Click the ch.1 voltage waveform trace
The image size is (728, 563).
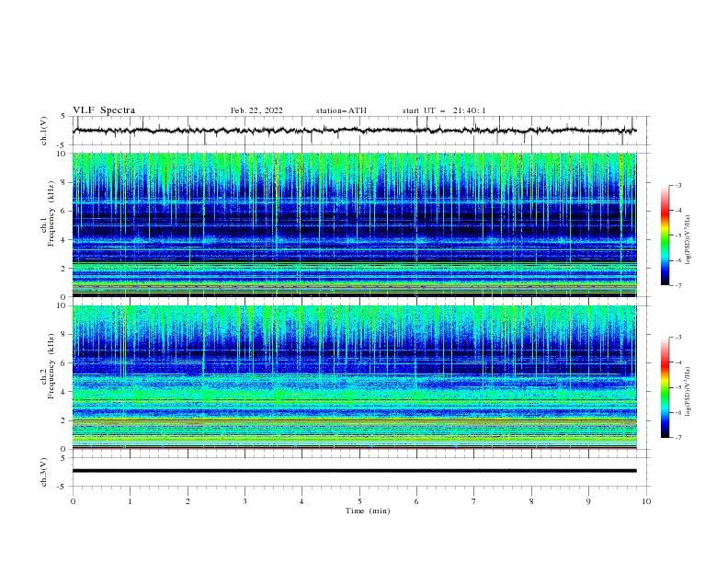click(x=354, y=131)
